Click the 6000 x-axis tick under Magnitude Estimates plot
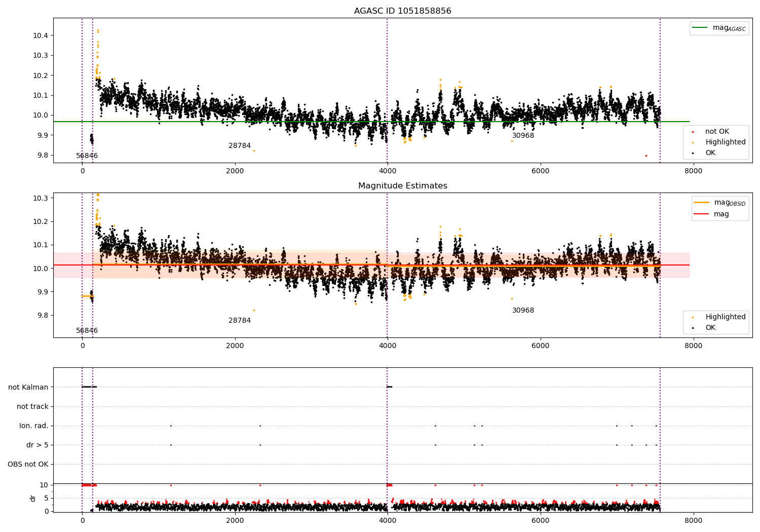760x532 pixels. pos(541,346)
